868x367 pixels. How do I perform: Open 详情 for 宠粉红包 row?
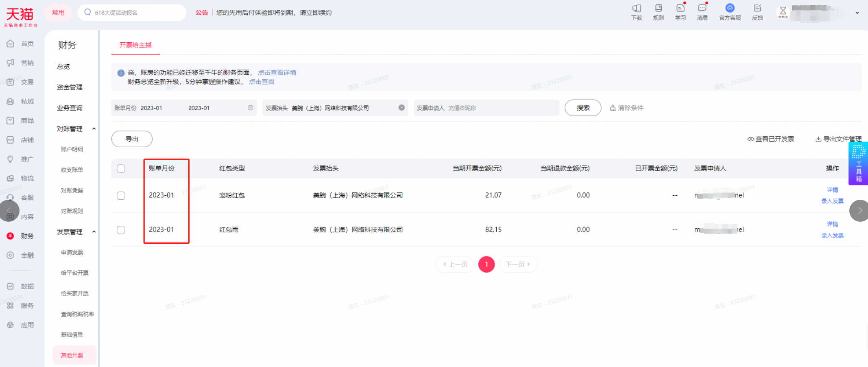pyautogui.click(x=832, y=190)
